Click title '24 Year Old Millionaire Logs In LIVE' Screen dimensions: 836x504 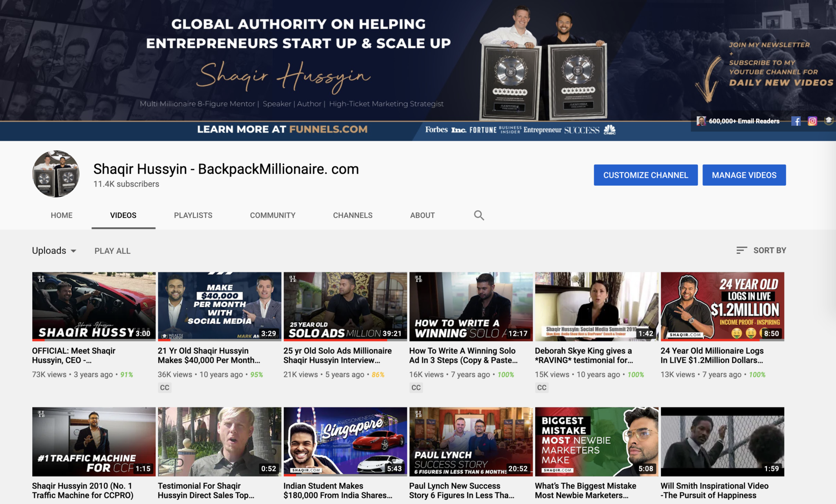pos(712,355)
